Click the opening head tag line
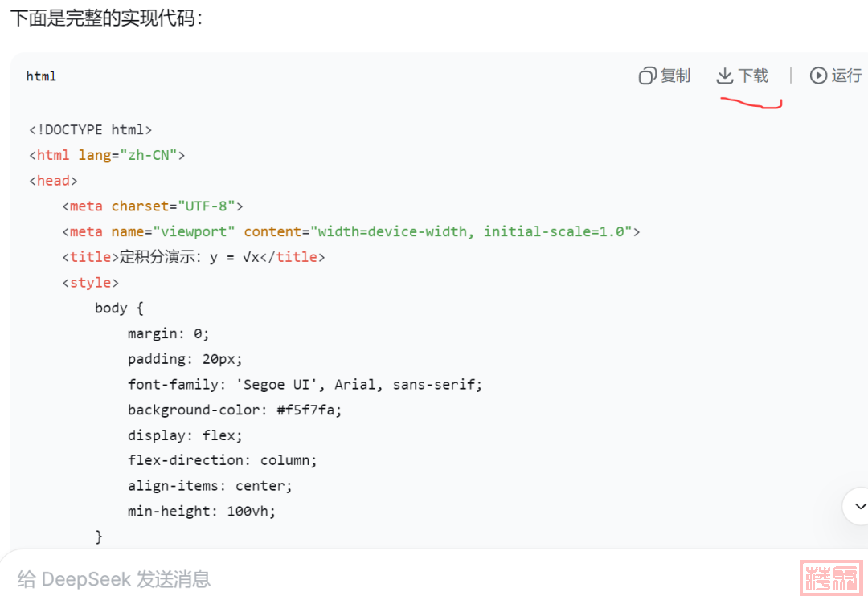This screenshot has height=600, width=868. coord(53,181)
